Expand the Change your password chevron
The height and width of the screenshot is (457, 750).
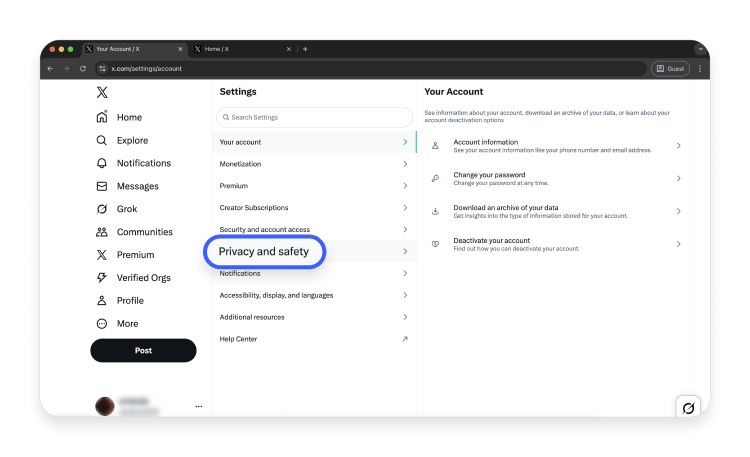[679, 178]
